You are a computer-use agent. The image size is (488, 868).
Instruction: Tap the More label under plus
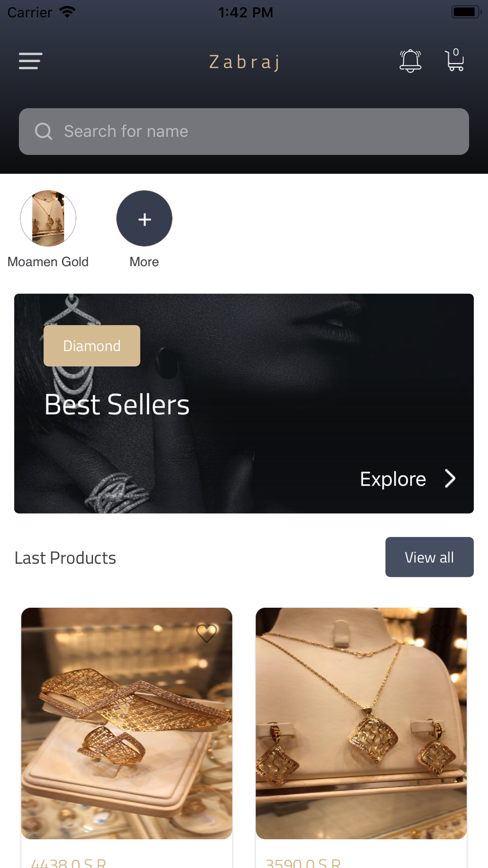[x=144, y=262]
